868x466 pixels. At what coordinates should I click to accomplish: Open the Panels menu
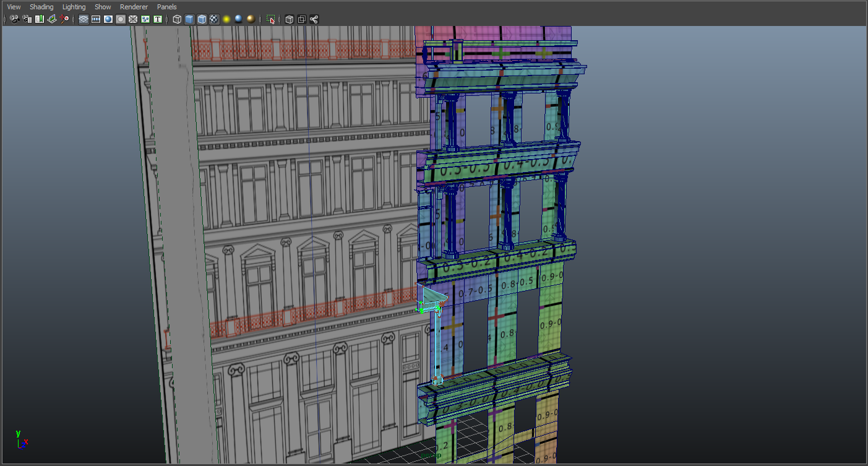pyautogui.click(x=166, y=6)
